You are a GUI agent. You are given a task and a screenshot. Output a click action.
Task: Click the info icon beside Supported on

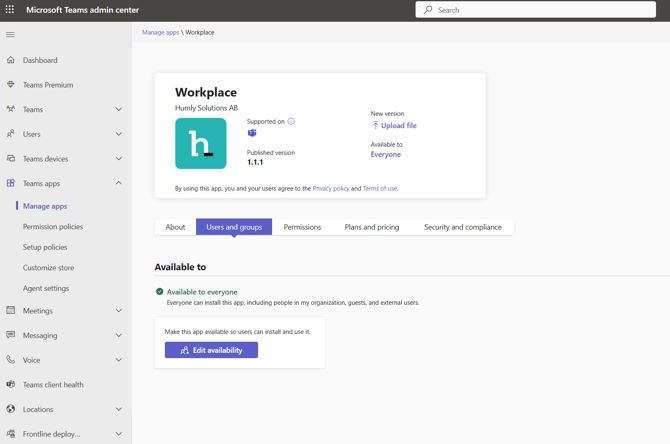[x=291, y=122]
